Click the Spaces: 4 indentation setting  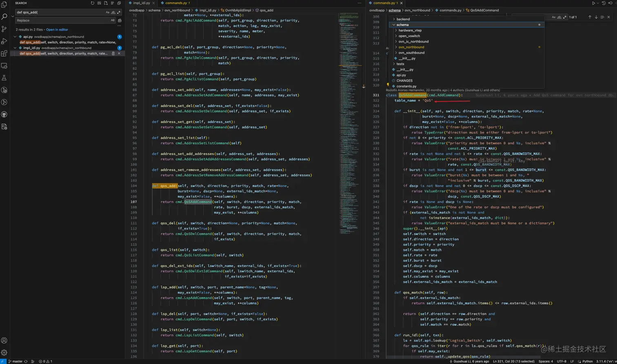546,362
